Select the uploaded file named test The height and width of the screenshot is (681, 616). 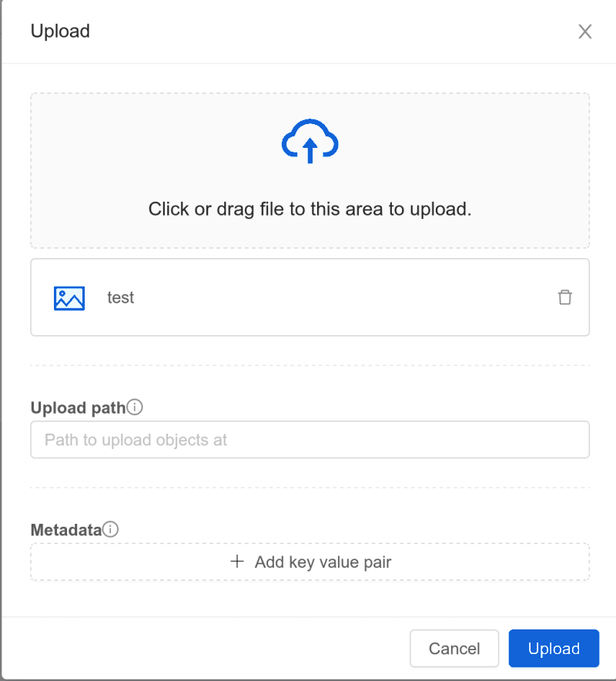click(310, 297)
